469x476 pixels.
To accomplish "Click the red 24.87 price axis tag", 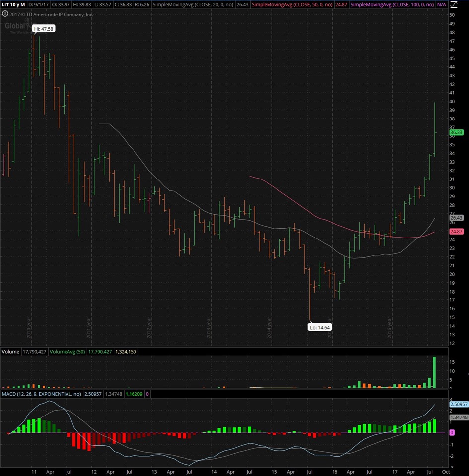I will (x=456, y=232).
